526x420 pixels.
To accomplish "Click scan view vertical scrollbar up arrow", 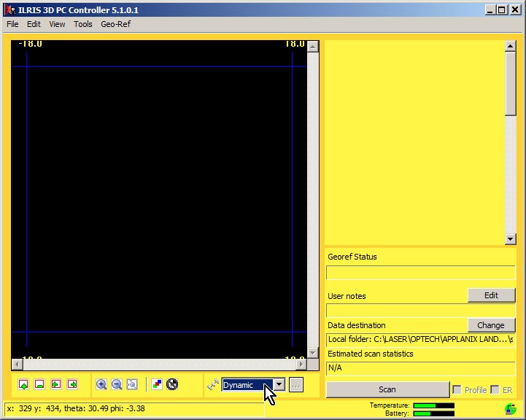I will point(313,46).
